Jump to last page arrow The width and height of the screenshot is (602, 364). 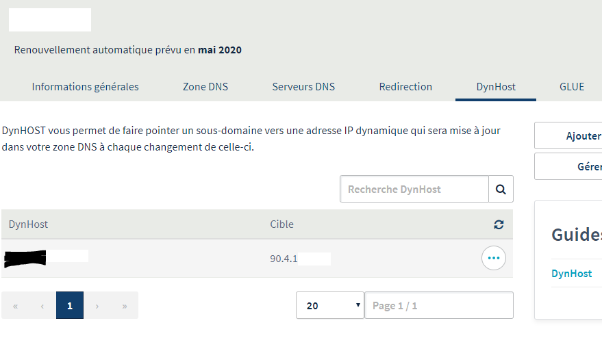tap(125, 306)
